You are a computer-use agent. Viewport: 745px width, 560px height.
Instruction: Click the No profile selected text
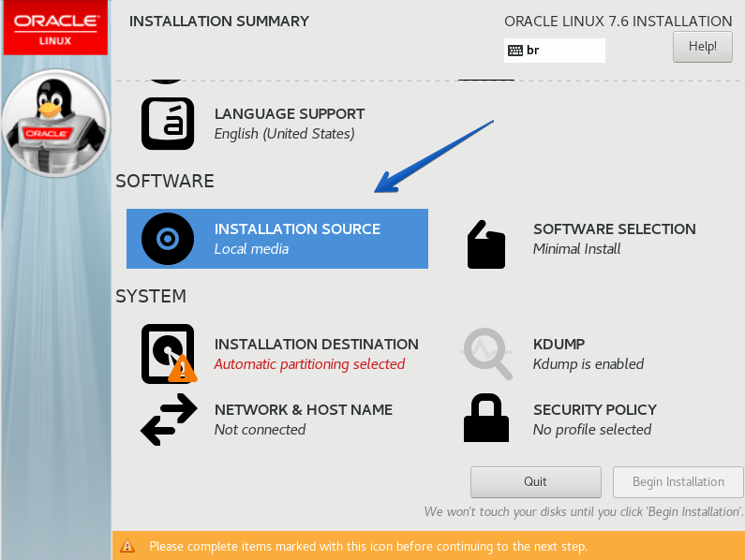591,430
